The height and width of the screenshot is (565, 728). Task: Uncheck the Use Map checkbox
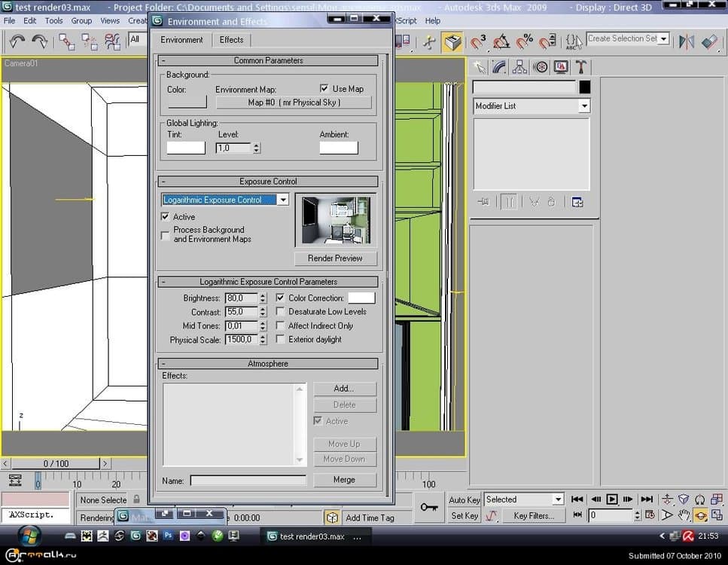point(324,89)
